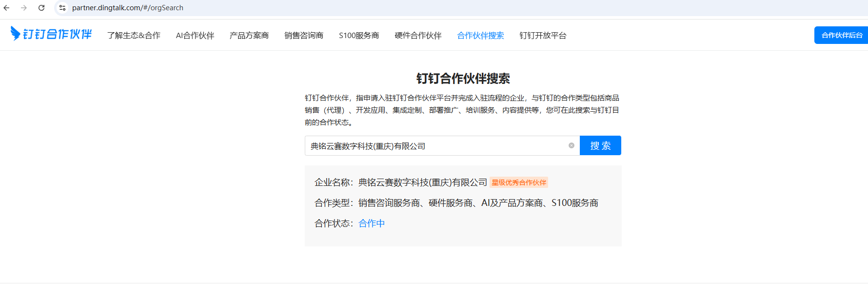868x284 pixels.
Task: Reload the page with refresh icon
Action: click(41, 8)
